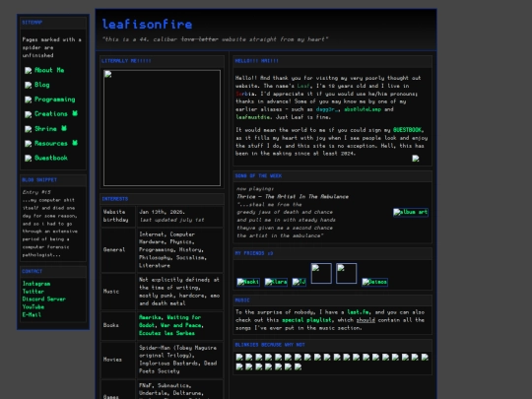Click the Website birthday table cell
Screen dimensions: 532x399
(x=118, y=216)
